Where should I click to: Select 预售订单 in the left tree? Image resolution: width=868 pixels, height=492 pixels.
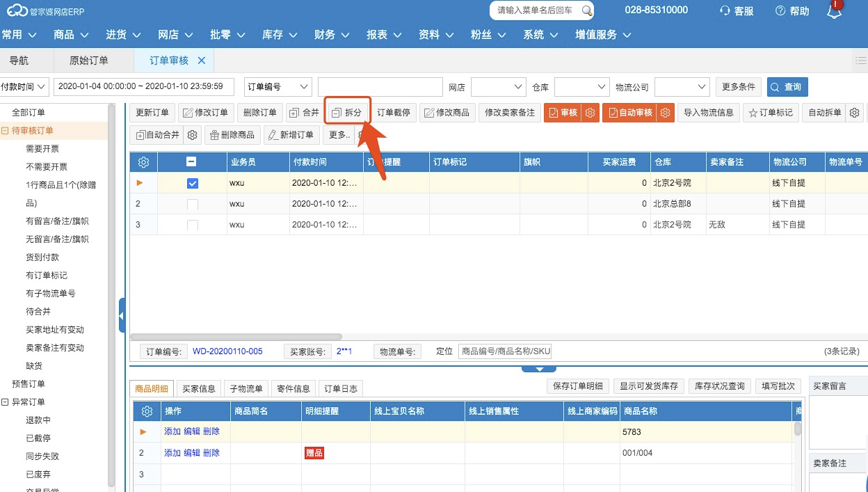[x=29, y=383]
